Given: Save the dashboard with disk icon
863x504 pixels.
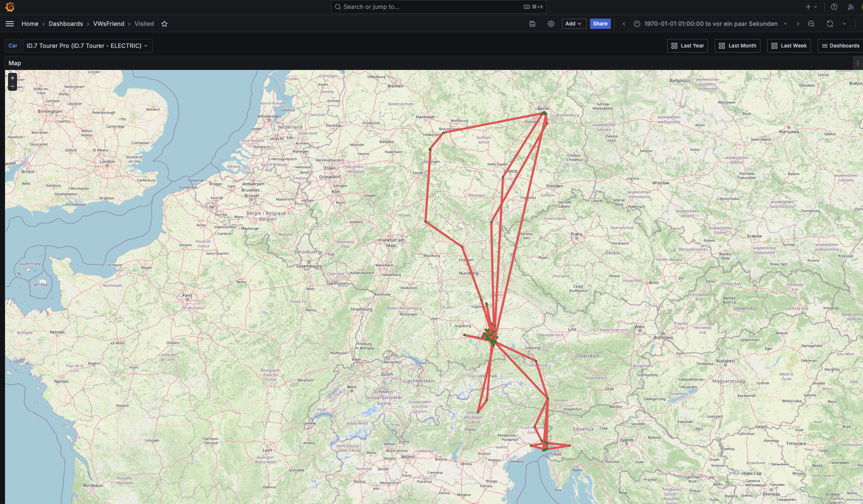Looking at the screenshot, I should click(x=532, y=24).
